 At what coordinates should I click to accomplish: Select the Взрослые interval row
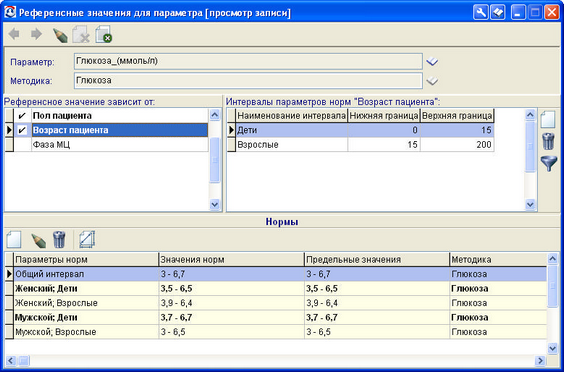360,145
